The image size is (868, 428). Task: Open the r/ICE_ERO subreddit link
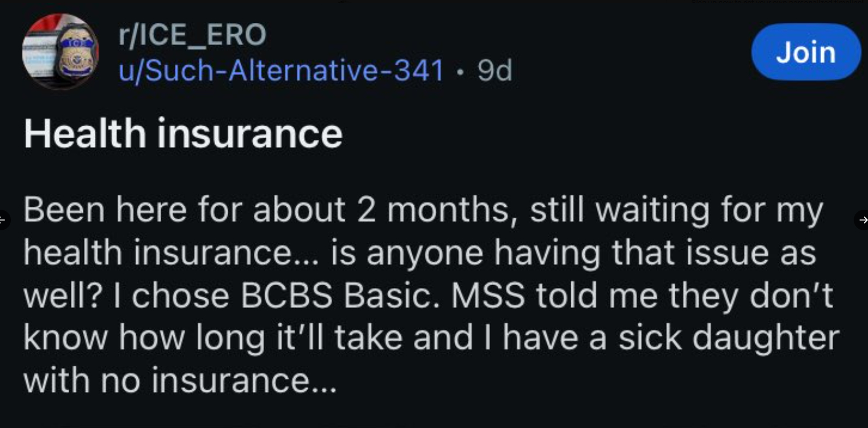pos(192,34)
